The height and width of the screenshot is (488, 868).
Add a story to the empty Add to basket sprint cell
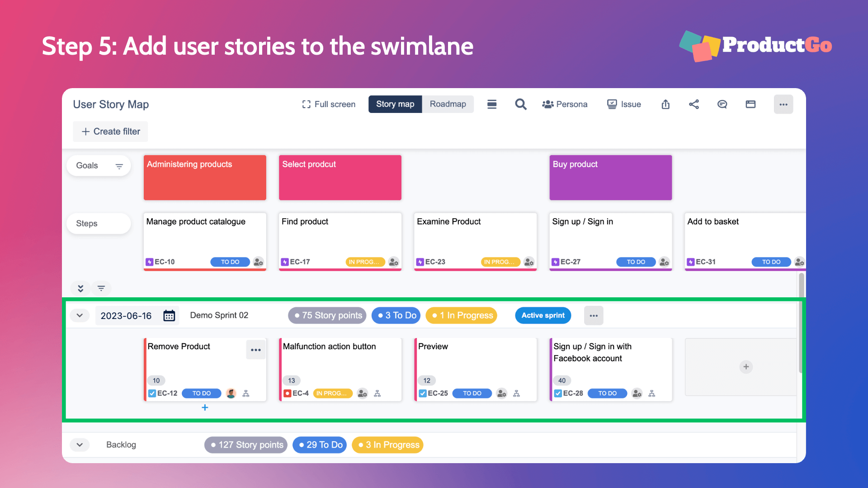(x=746, y=367)
